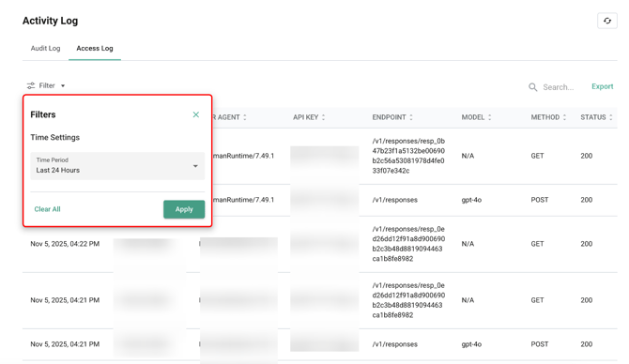Click the search magnifier icon
This screenshot has height=364, width=629.
tap(532, 87)
